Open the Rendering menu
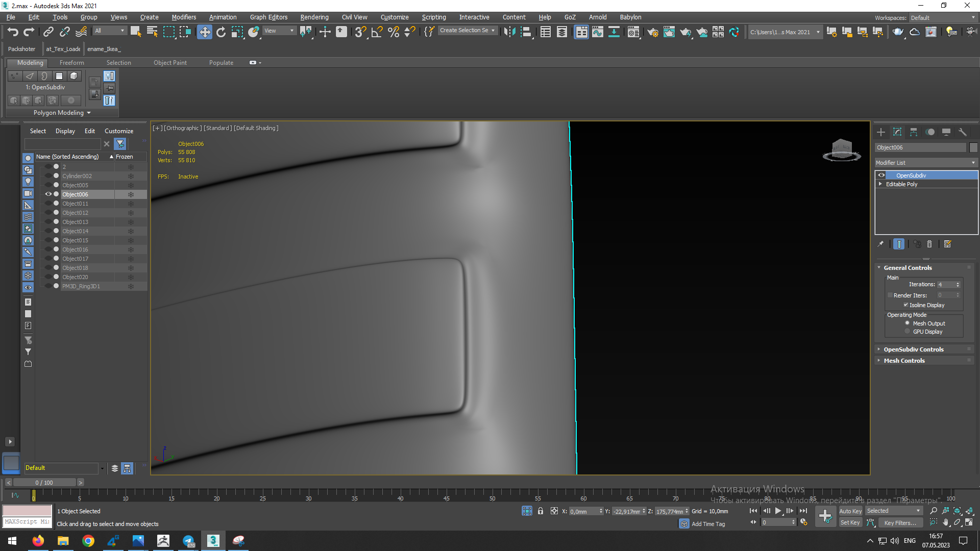 point(314,17)
